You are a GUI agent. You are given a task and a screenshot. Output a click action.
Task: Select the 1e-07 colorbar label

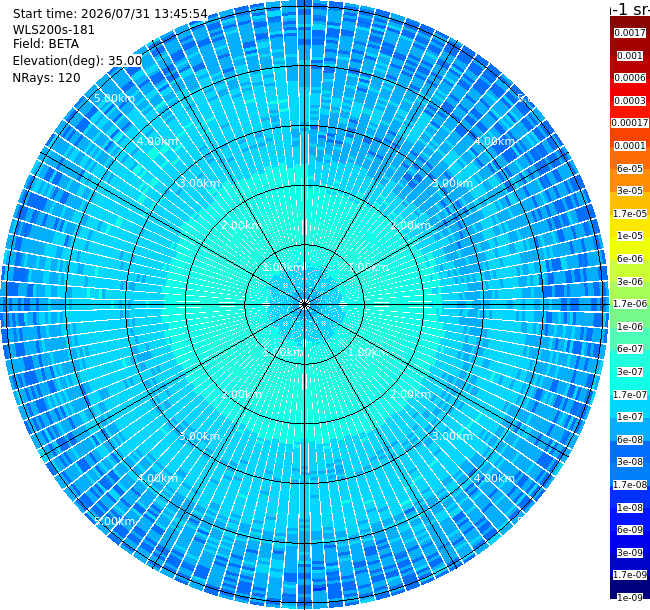630,416
